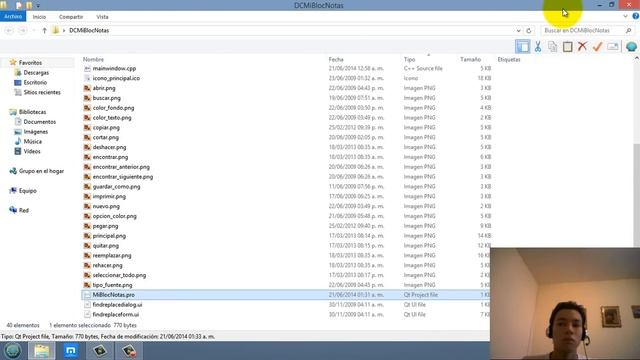
Task: Click File Explorer on the taskbar
Action: point(42,351)
